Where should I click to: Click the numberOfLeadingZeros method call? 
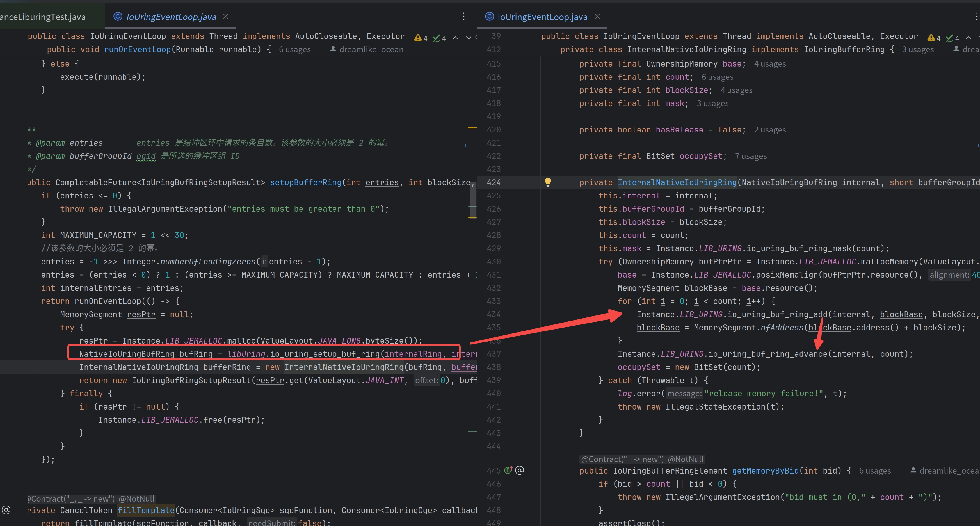coord(208,262)
